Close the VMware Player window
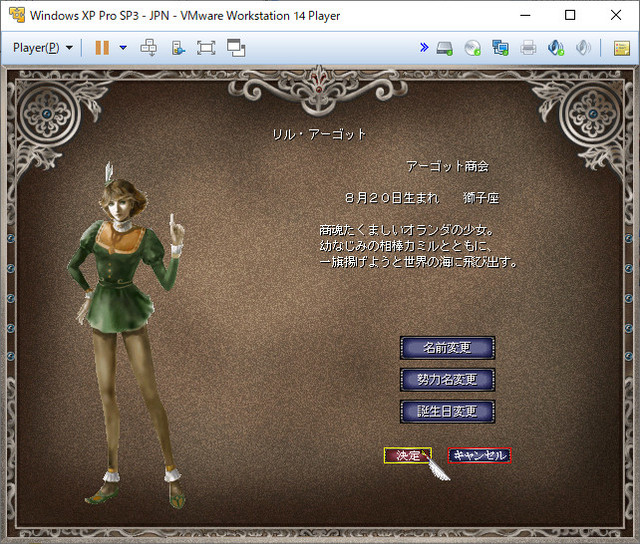This screenshot has height=544, width=640. pos(616,15)
